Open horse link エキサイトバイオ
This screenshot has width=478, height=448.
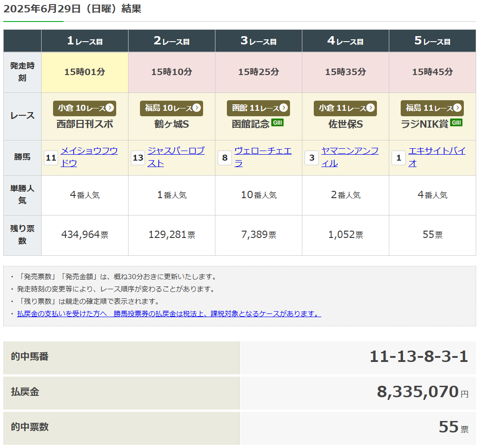[436, 157]
